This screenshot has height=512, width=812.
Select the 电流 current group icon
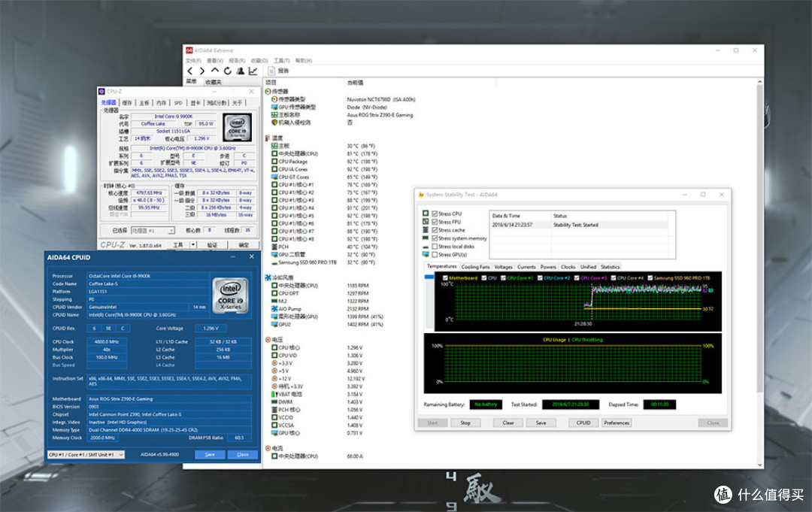(x=268, y=448)
